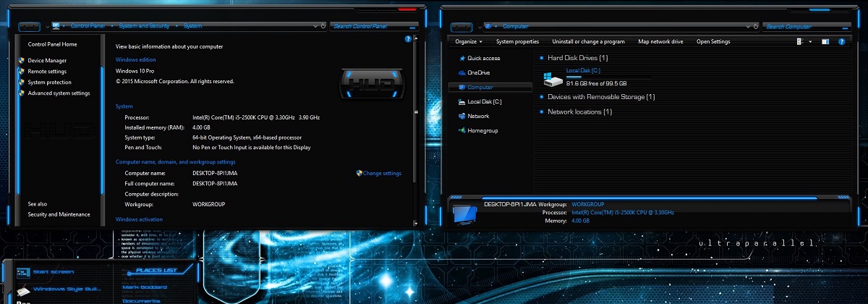Click System properties in toolbar
868x304 pixels.
pos(517,42)
